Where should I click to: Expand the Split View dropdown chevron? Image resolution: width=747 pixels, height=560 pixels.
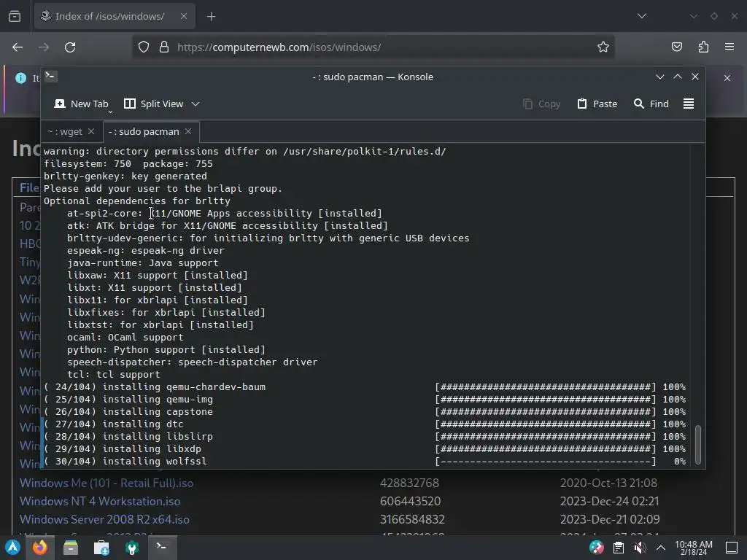tap(196, 104)
